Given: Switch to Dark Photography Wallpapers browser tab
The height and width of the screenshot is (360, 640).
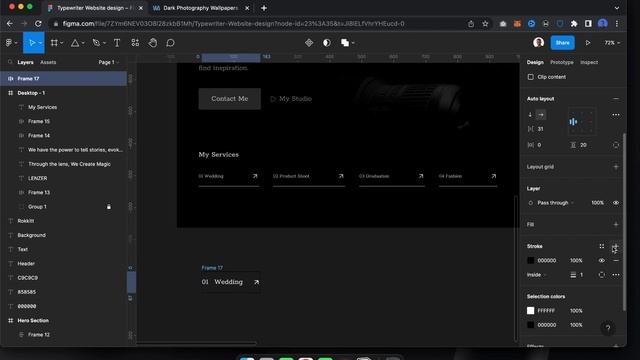Looking at the screenshot, I should coord(200,8).
